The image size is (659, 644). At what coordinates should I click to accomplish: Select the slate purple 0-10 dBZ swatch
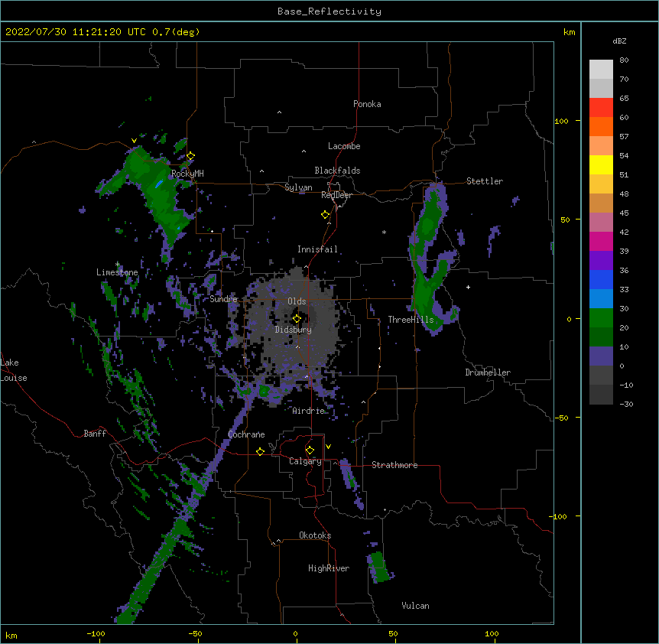click(x=601, y=356)
